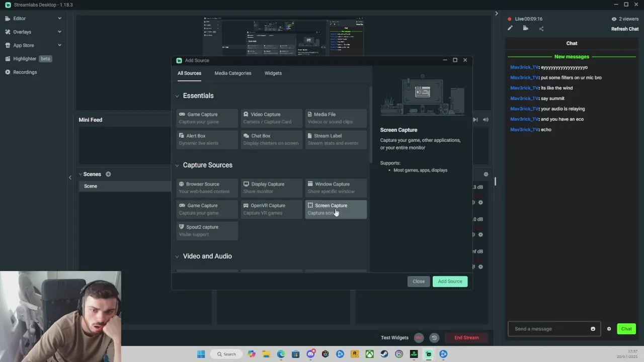This screenshot has width=644, height=362.
Task: Click Test Widgets
Action: (x=395, y=338)
